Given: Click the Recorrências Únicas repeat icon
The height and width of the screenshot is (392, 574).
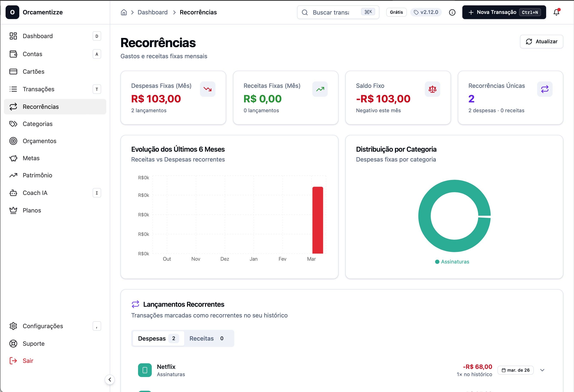Looking at the screenshot, I should (544, 89).
